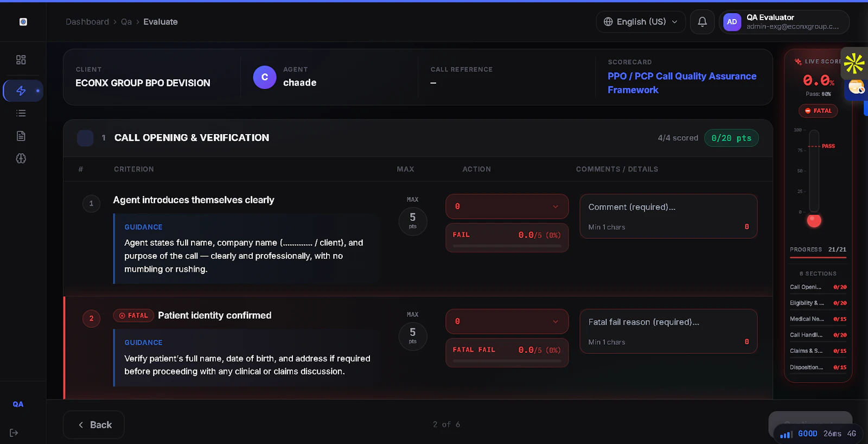Jump to Disposition... section
Image resolution: width=868 pixels, height=444 pixels.
(818, 367)
